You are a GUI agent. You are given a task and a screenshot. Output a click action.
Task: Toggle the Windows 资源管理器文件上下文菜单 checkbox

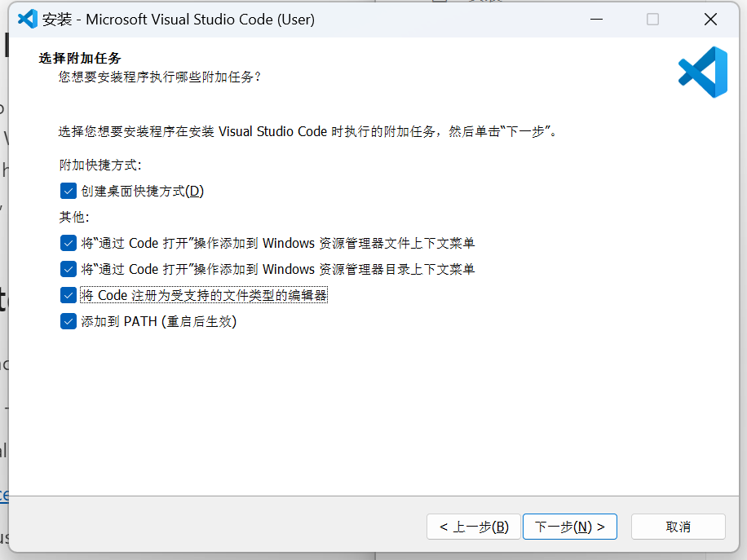(69, 243)
